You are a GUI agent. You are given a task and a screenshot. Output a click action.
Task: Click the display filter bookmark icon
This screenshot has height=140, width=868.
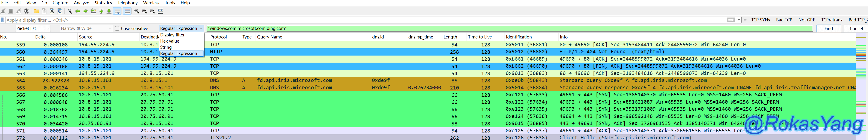(3, 20)
